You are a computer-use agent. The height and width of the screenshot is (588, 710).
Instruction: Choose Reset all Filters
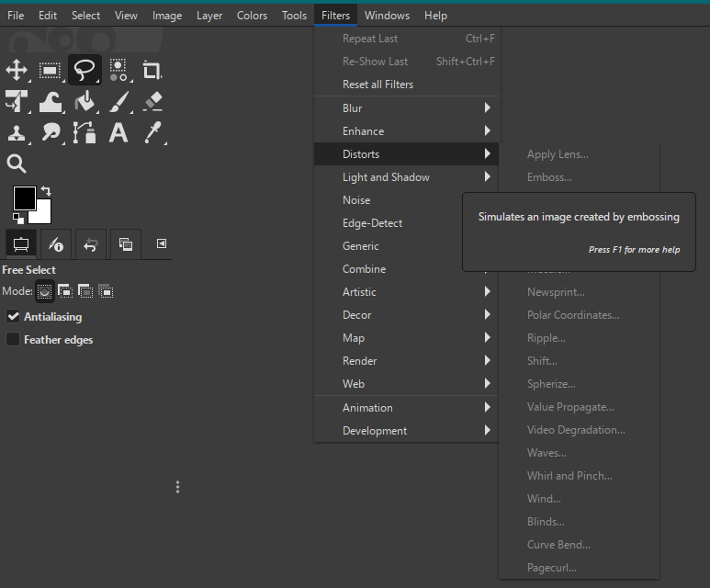tap(407, 85)
